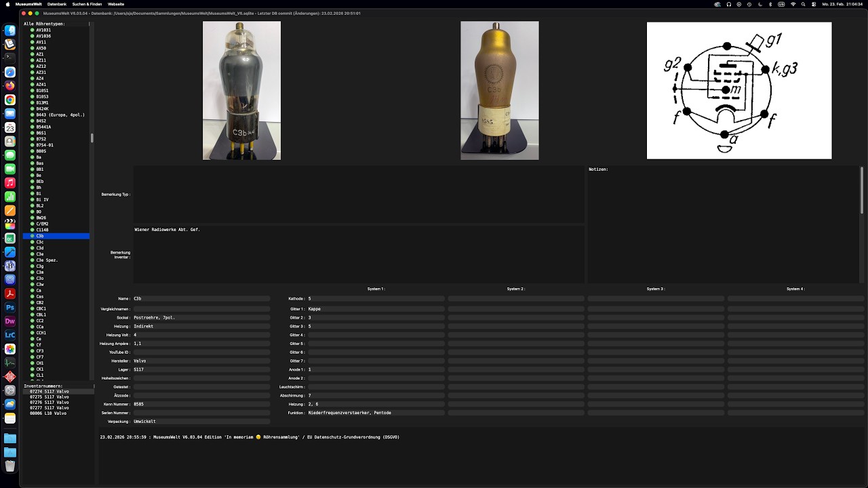Open Safari from the dock

10,72
